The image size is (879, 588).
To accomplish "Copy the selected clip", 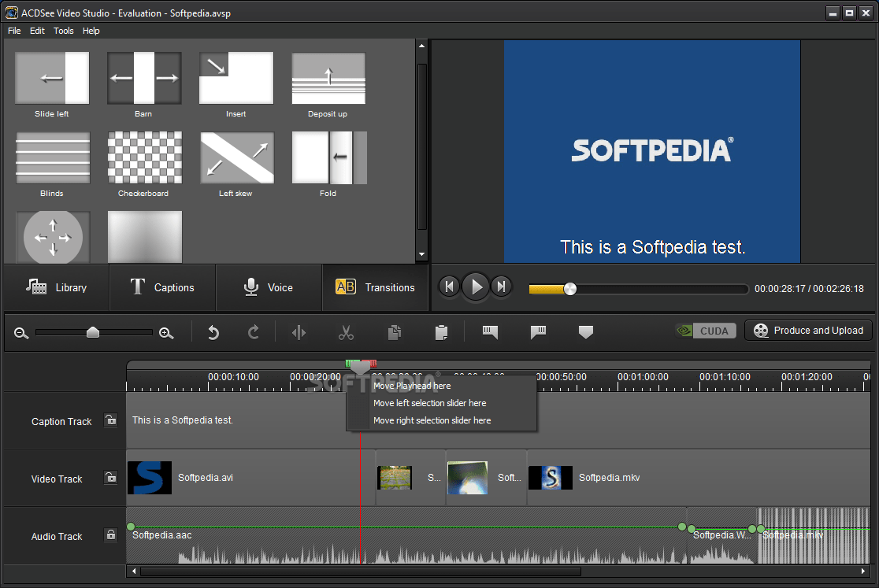I will click(x=394, y=331).
